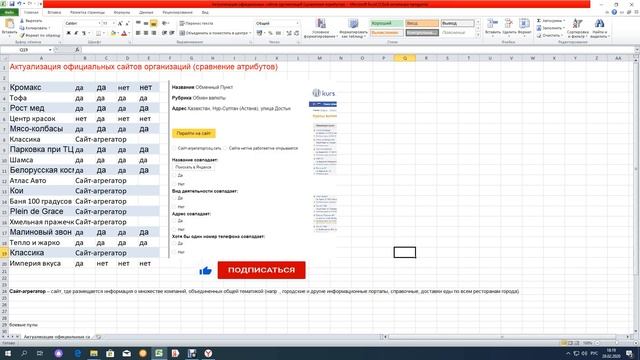Open Найти и выделить binoculars
The image size is (640, 360).
(599, 28)
